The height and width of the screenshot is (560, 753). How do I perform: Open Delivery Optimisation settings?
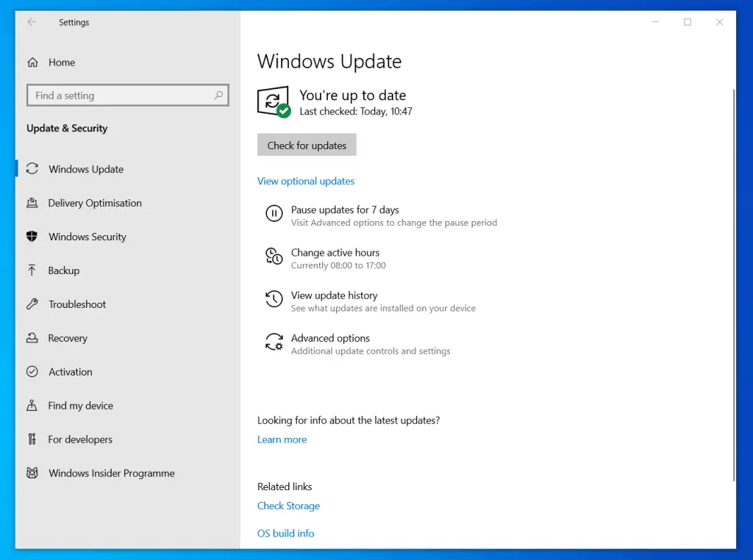coord(95,203)
